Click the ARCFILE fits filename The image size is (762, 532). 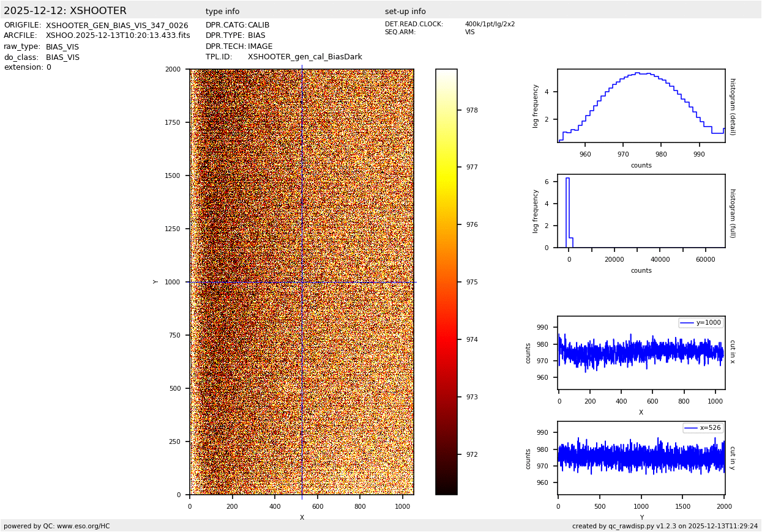pos(118,36)
